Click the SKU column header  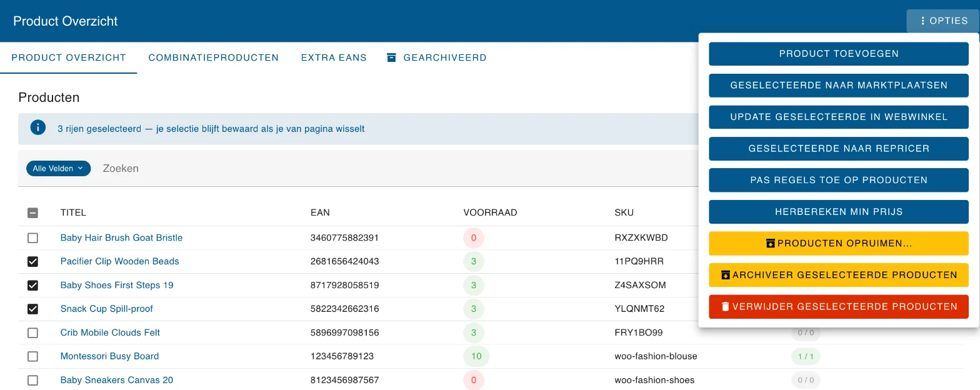(624, 212)
